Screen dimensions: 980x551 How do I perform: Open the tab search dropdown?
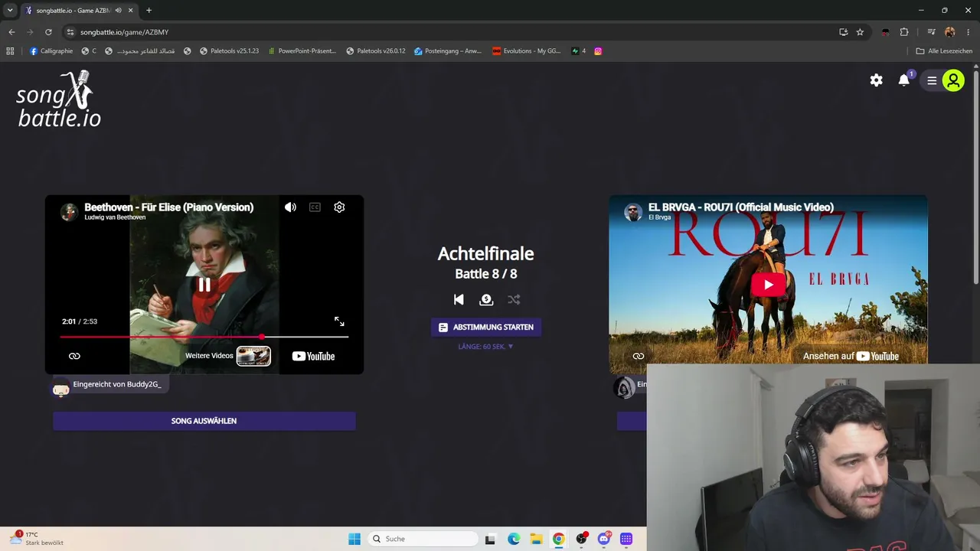pos(10,11)
